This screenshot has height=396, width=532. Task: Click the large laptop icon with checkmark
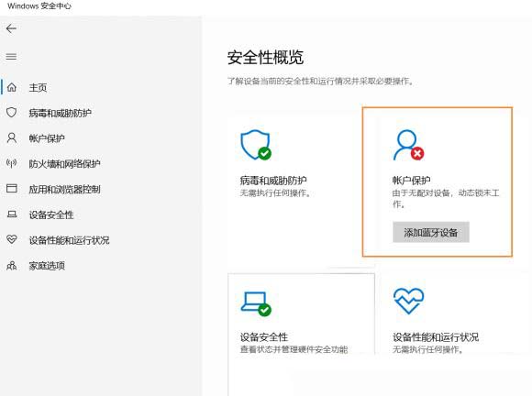pos(256,303)
